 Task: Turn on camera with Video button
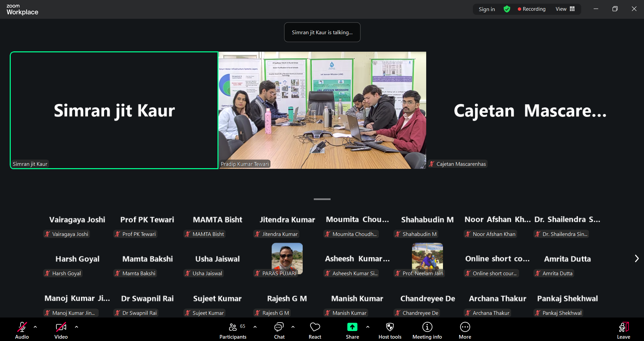pos(61,327)
